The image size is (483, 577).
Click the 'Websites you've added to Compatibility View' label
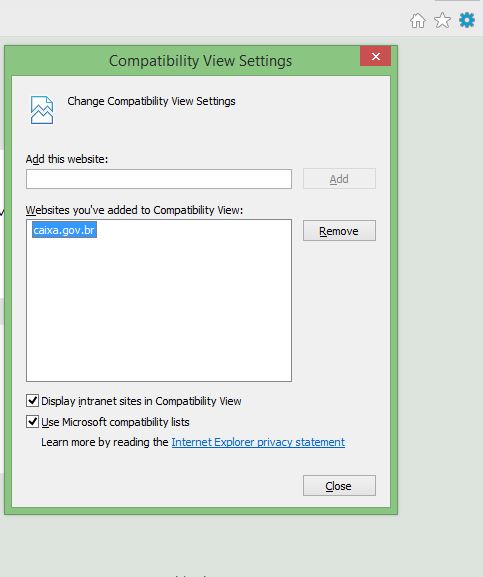[x=134, y=210]
